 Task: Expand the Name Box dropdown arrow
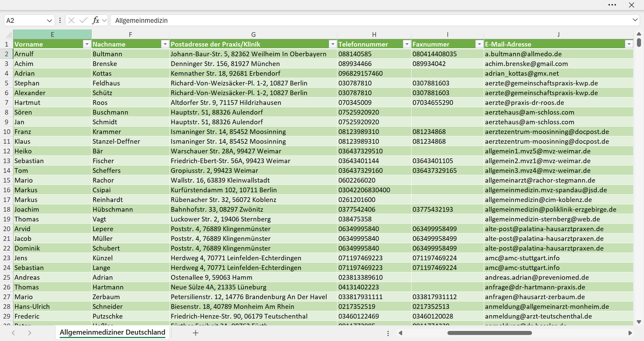(x=49, y=21)
